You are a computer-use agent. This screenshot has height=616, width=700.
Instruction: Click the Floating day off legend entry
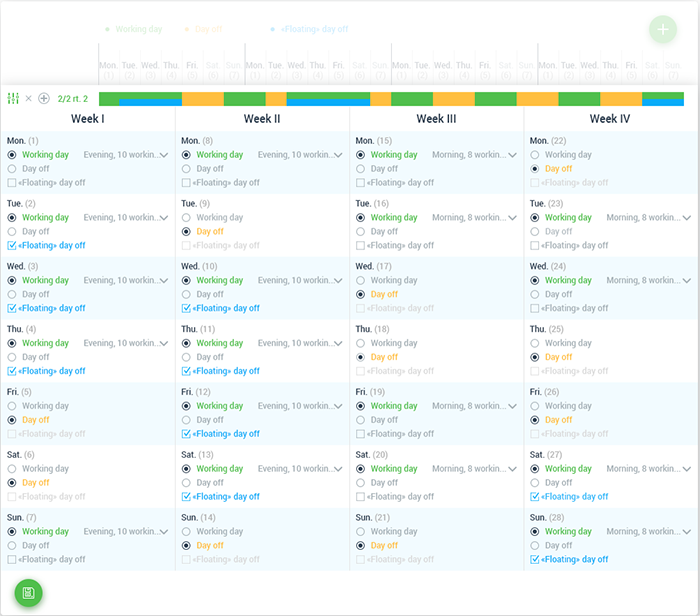[309, 29]
